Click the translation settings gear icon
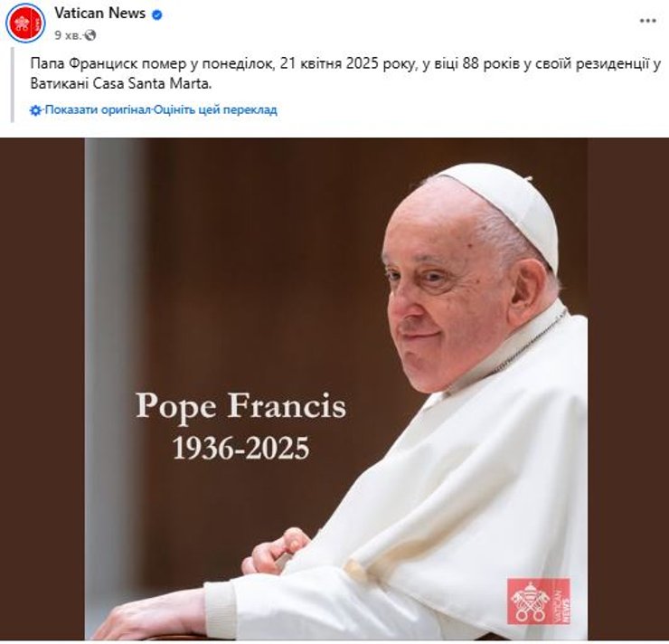669x644 pixels. tap(36, 110)
